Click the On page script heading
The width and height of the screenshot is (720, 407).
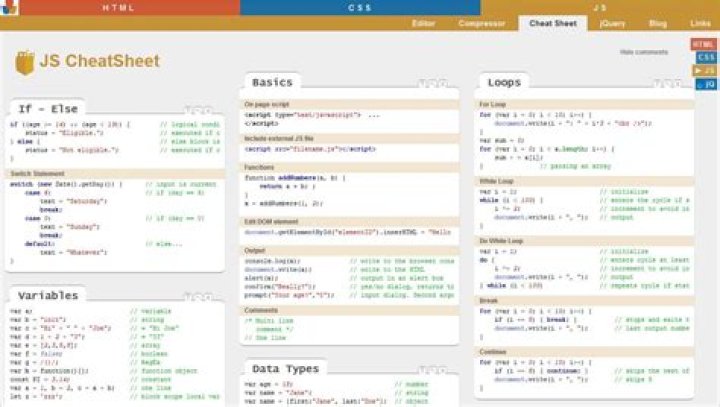click(x=267, y=104)
